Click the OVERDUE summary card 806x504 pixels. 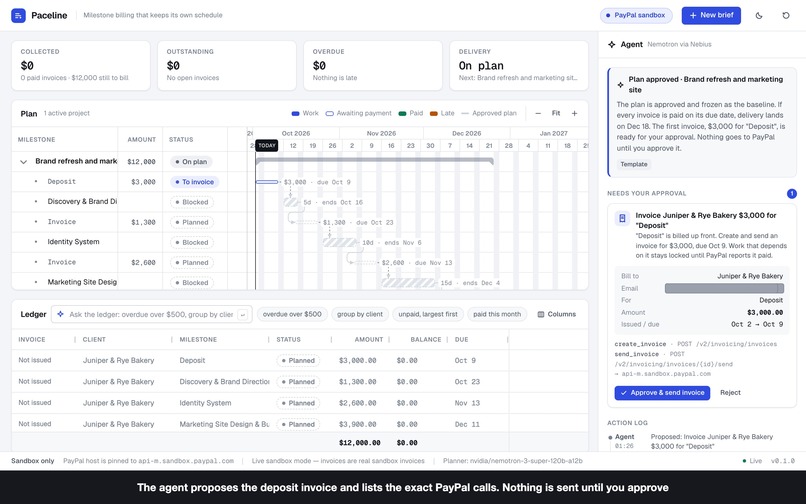click(x=373, y=65)
